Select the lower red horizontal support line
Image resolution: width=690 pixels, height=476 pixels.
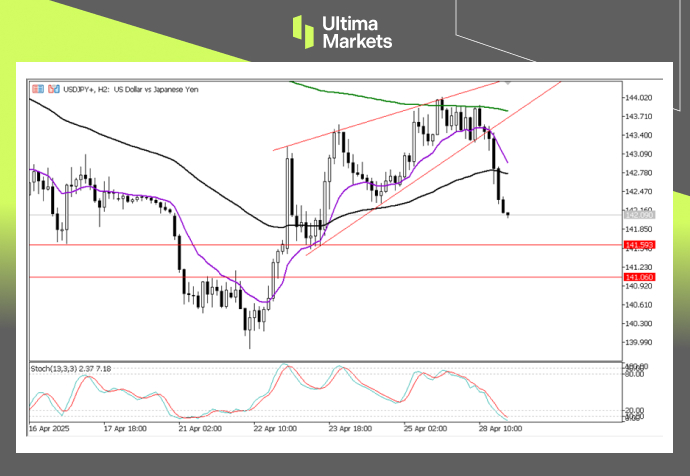coord(300,277)
